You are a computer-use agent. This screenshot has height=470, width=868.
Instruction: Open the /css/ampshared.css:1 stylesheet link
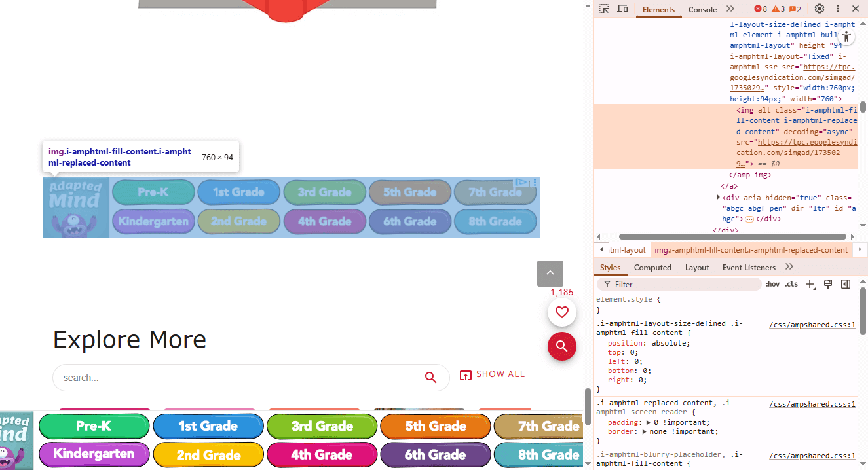(x=812, y=324)
